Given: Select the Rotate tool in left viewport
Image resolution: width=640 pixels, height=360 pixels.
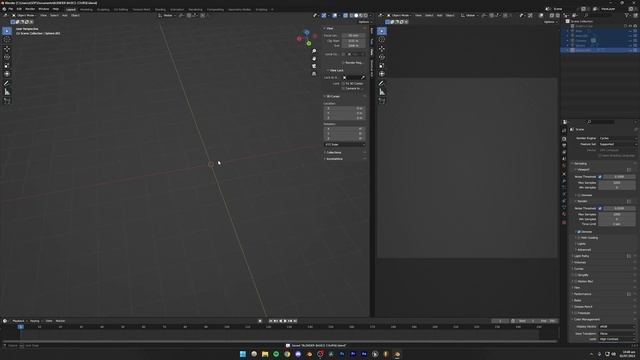Looking at the screenshot, I should tap(7, 57).
